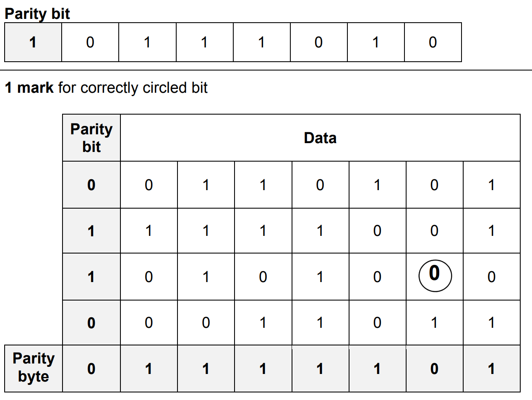The height and width of the screenshot is (400, 532).
Task: Click the "Parity bit" heading above the top row
Action: 37,13
